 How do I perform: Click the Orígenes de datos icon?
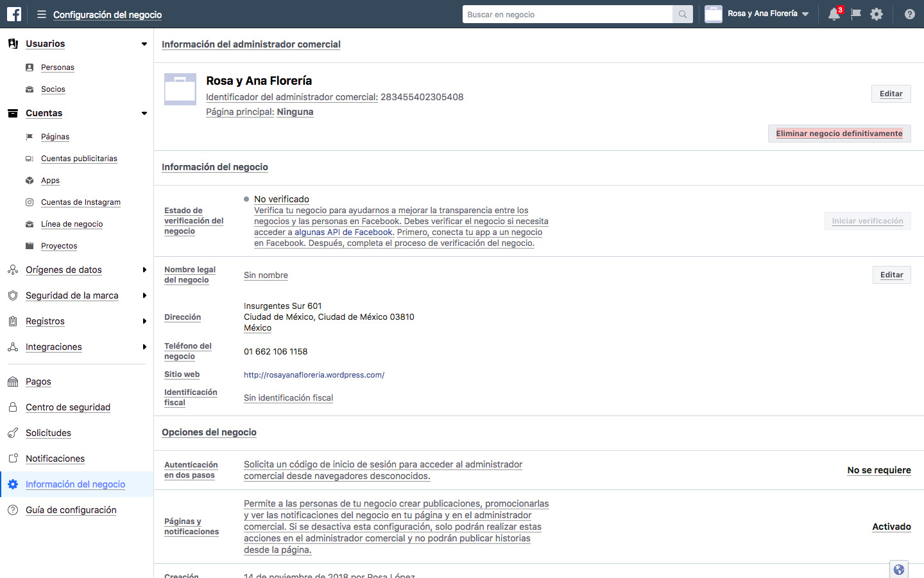pos(13,270)
